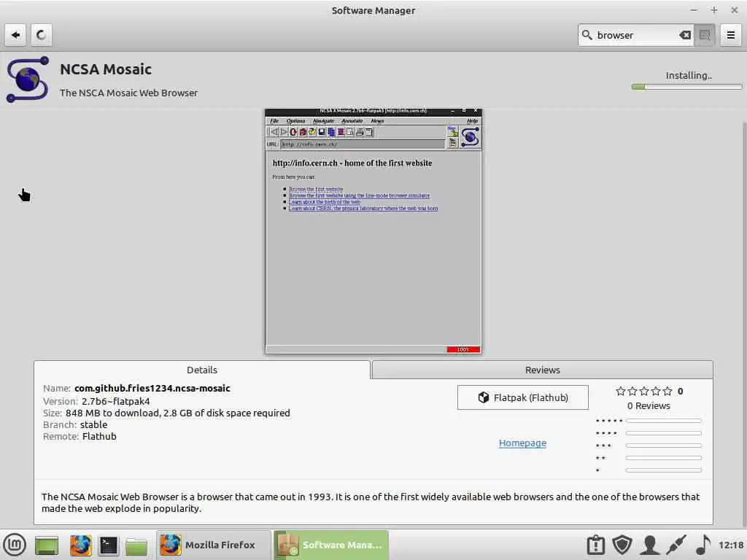Click the network connection tray icon

point(676,545)
